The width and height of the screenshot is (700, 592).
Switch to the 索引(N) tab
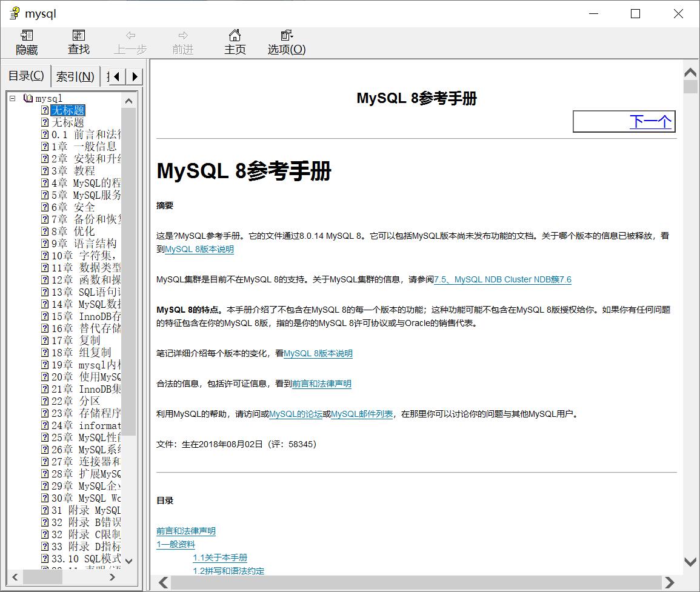[x=75, y=76]
